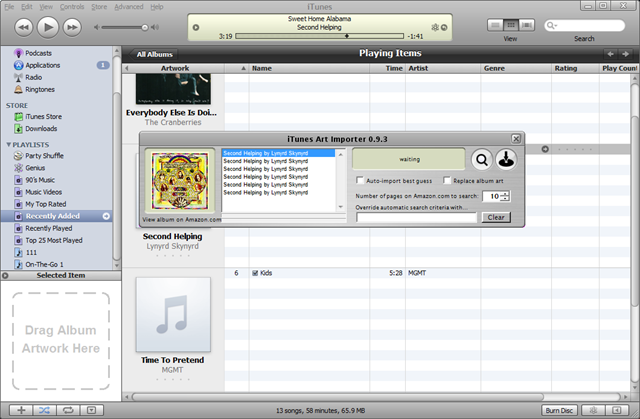Skip to the next track
The width and height of the screenshot is (640, 419).
coord(72,27)
